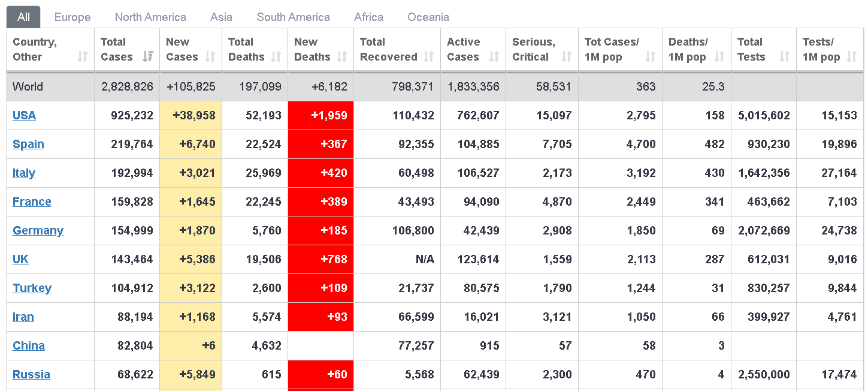Click Turkey total tests 830,257
The image size is (868, 391).
[x=769, y=288]
